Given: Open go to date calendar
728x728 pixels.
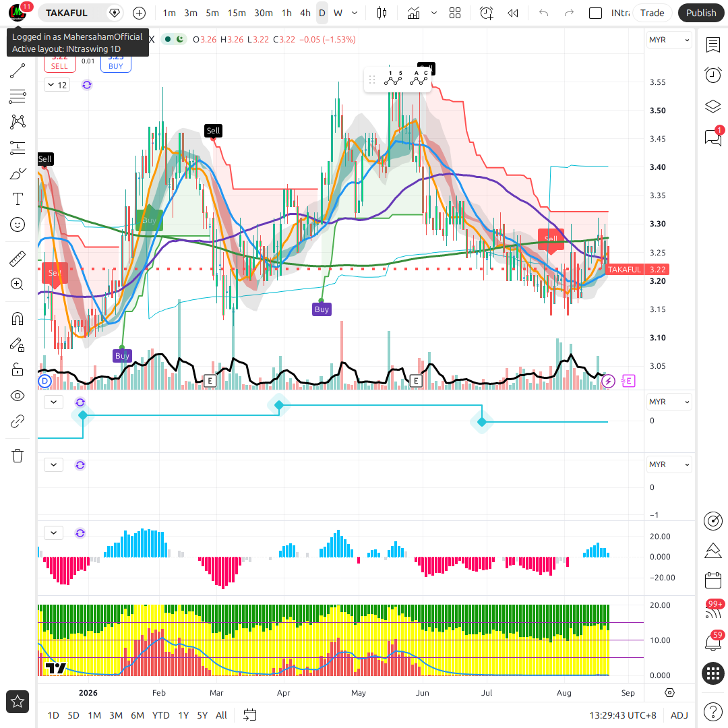Looking at the screenshot, I should (x=250, y=715).
